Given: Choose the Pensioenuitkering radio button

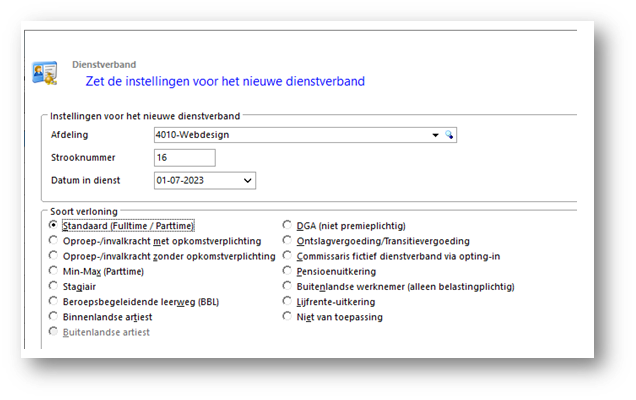Looking at the screenshot, I should pos(287,271).
